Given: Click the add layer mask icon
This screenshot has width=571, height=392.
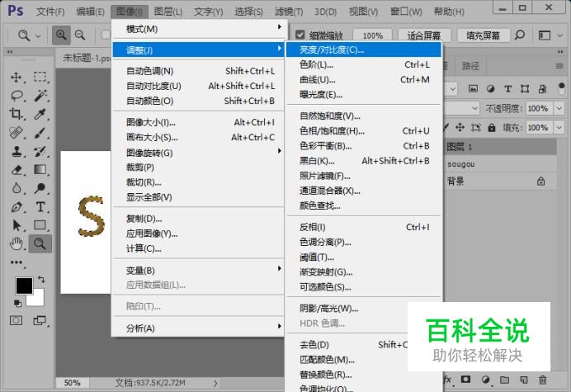Looking at the screenshot, I should pyautogui.click(x=465, y=380).
